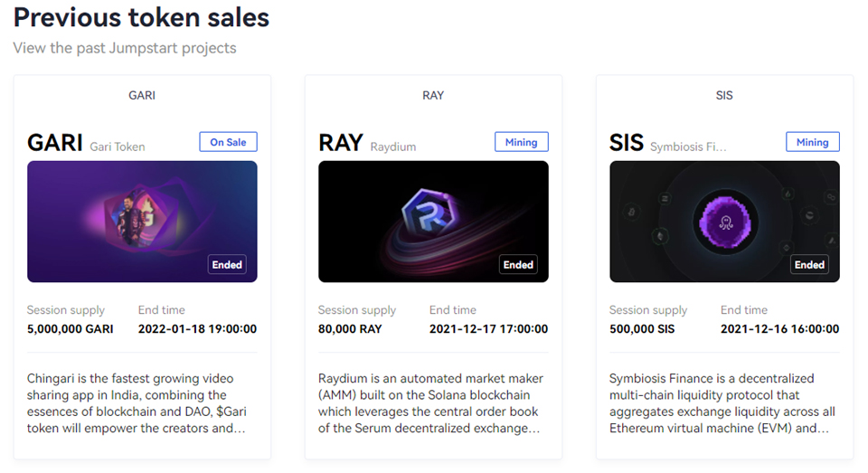Click the On Sale badge on GARI card
868x473 pixels.
pos(228,142)
